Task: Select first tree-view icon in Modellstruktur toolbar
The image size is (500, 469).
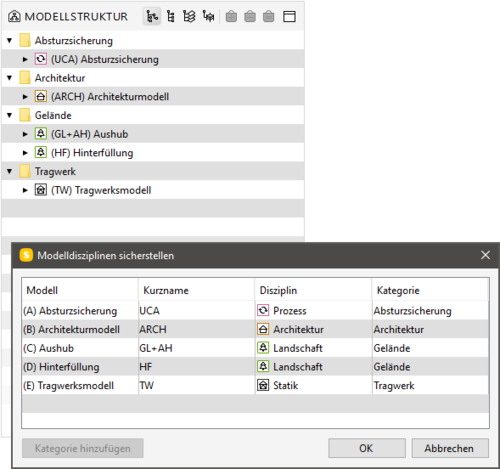Action: [x=152, y=16]
